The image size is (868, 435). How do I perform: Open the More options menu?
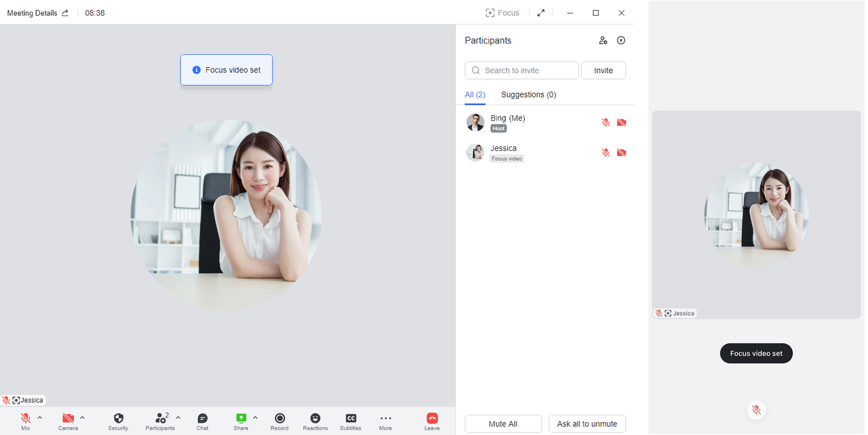pyautogui.click(x=385, y=420)
